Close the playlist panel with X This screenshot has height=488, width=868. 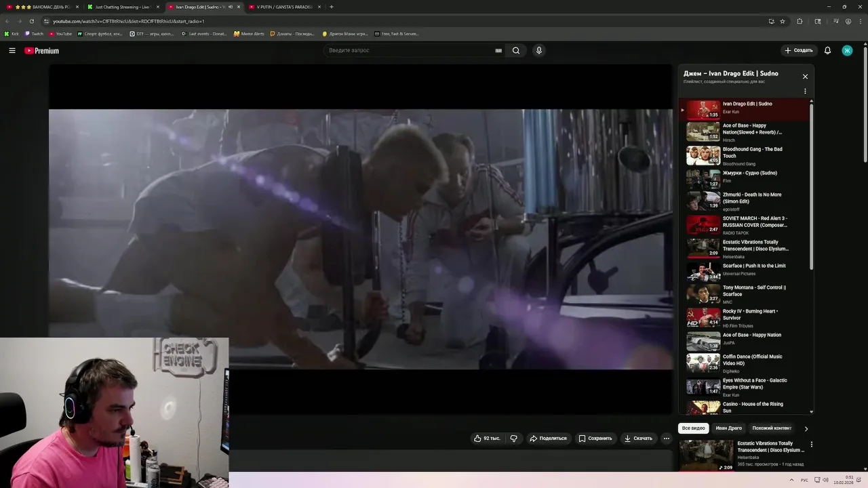805,77
